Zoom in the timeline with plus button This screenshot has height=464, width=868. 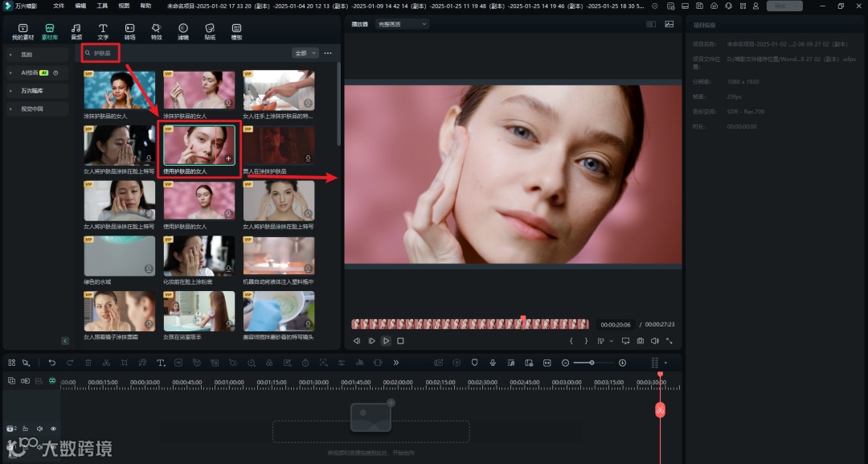(622, 363)
